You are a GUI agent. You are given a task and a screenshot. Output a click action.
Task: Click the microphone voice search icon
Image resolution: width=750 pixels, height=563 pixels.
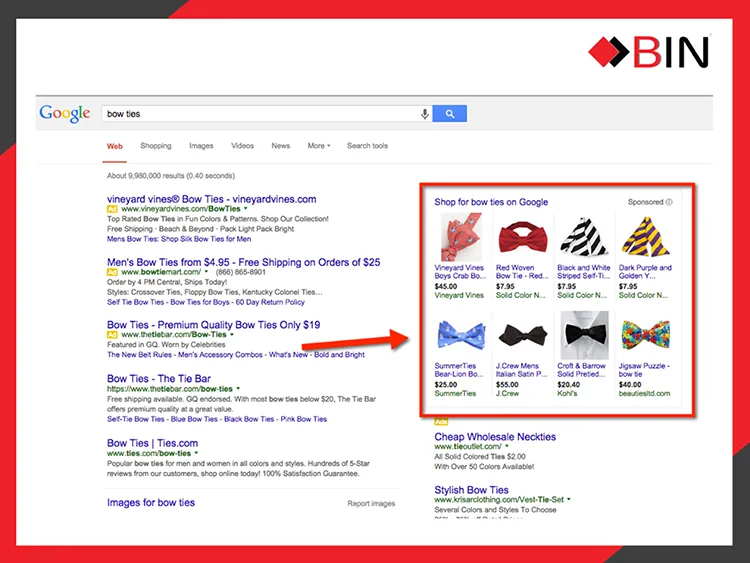[424, 114]
